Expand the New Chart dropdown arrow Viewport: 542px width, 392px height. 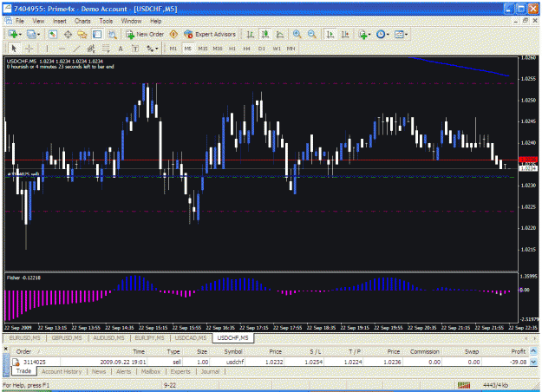click(x=20, y=34)
